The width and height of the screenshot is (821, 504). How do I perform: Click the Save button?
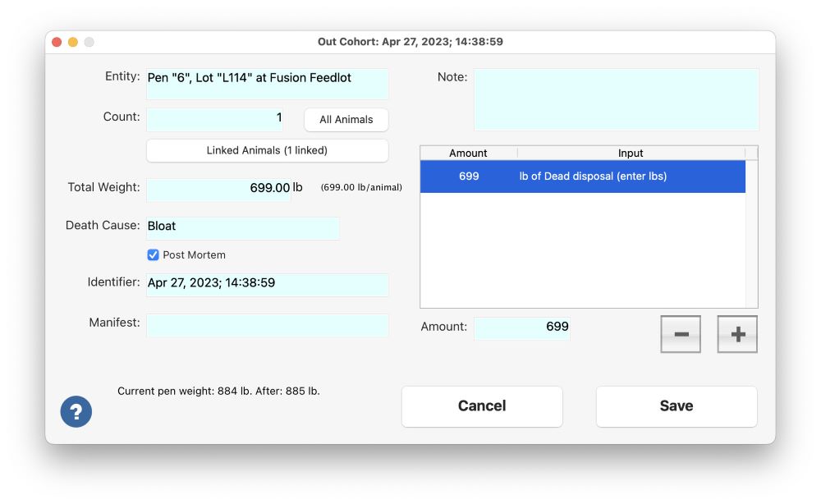point(677,406)
